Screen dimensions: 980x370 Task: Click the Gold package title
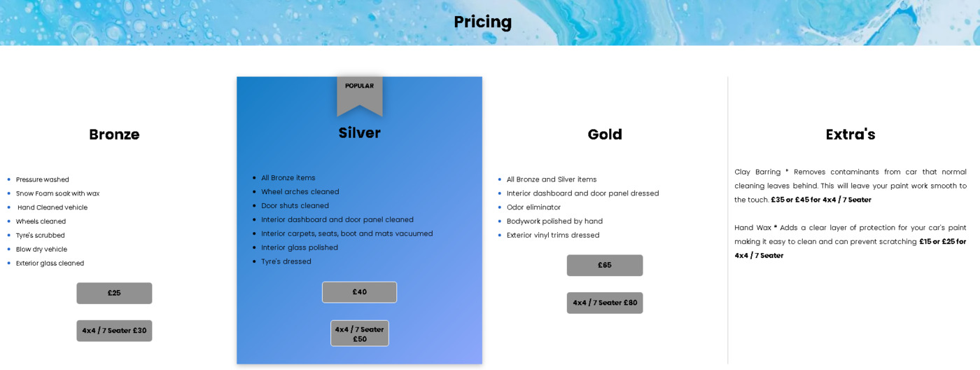point(605,135)
